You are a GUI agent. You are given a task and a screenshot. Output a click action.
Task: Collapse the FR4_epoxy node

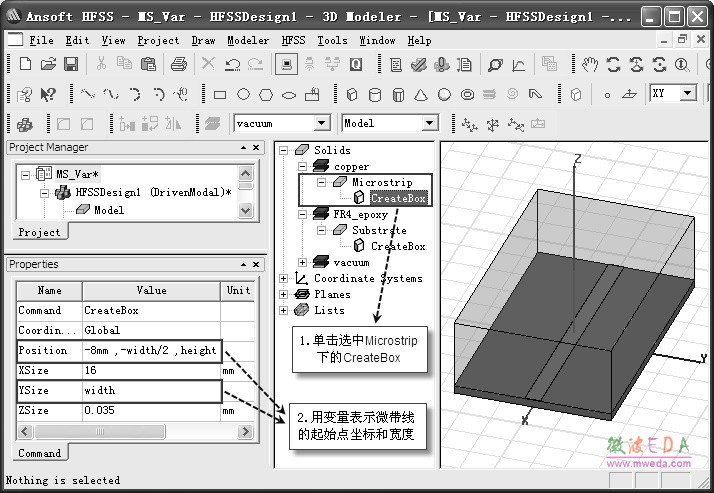pos(302,214)
